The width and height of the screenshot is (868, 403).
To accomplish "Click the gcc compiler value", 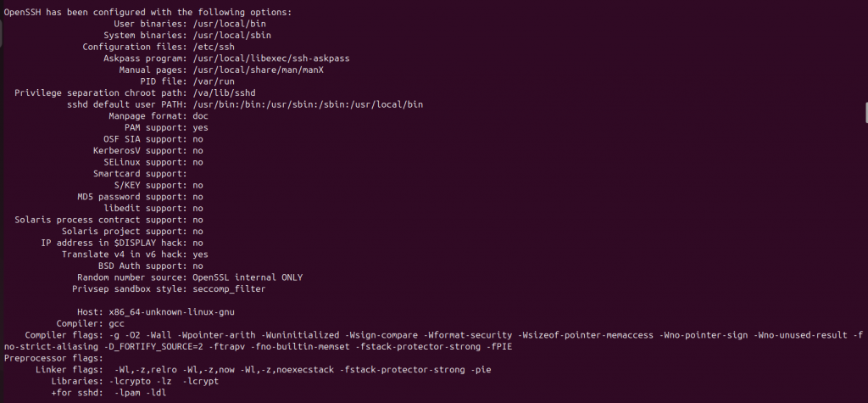I will 116,323.
